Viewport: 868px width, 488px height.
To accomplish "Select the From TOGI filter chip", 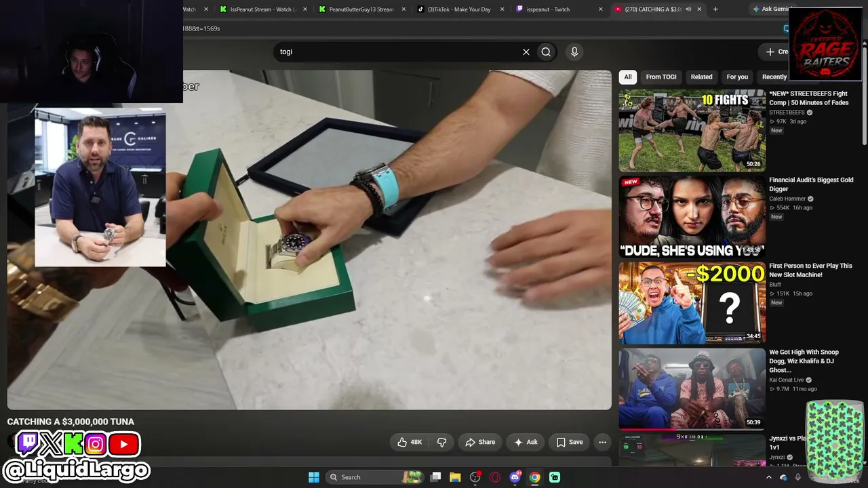I will point(661,77).
